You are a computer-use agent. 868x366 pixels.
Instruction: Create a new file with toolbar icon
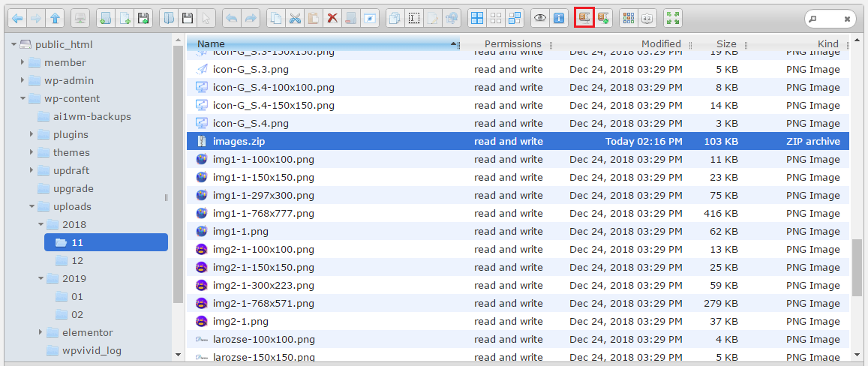(124, 18)
